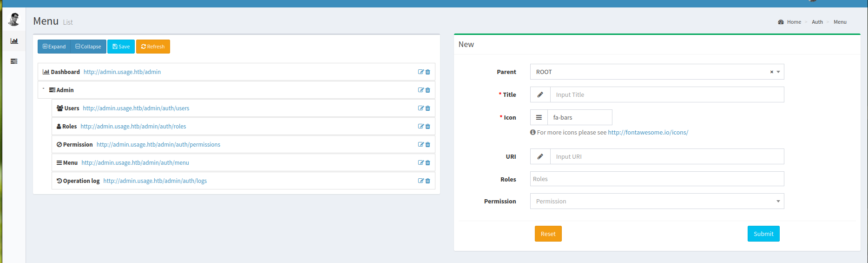Open the Permission dropdown
Screen dimensions: 868x263
657,202
